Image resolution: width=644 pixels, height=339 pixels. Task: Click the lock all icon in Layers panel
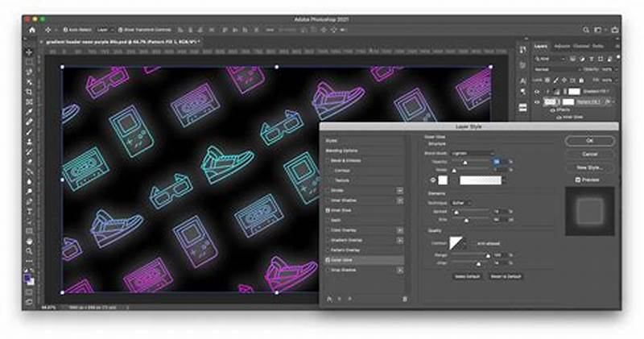581,81
